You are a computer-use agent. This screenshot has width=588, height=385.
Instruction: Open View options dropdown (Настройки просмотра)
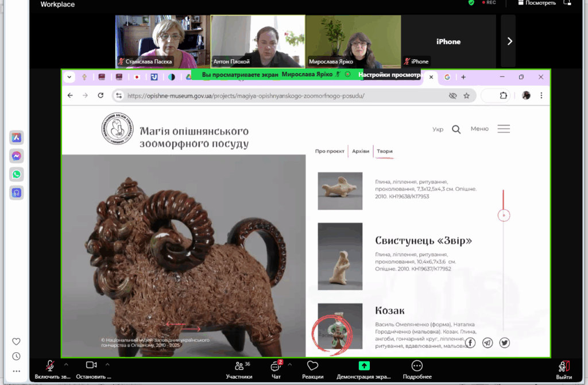pos(389,75)
